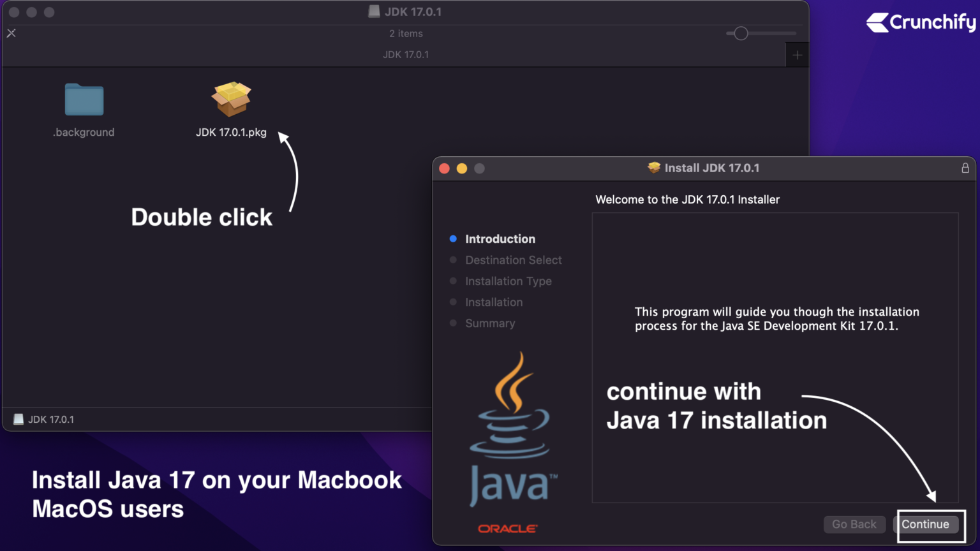Click the X icon in Finder toolbar
This screenshot has width=980, height=551.
pyautogui.click(x=11, y=33)
